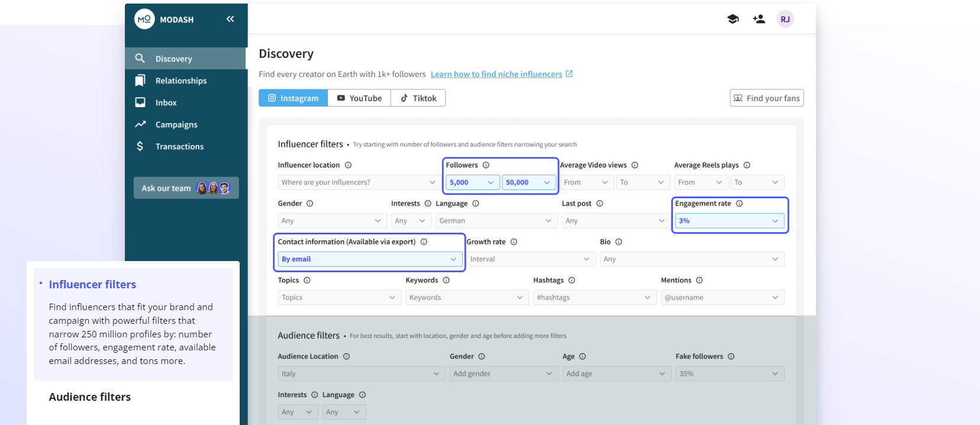Viewport: 980px width, 425px height.
Task: Click info icon next to Followers
Action: point(486,165)
